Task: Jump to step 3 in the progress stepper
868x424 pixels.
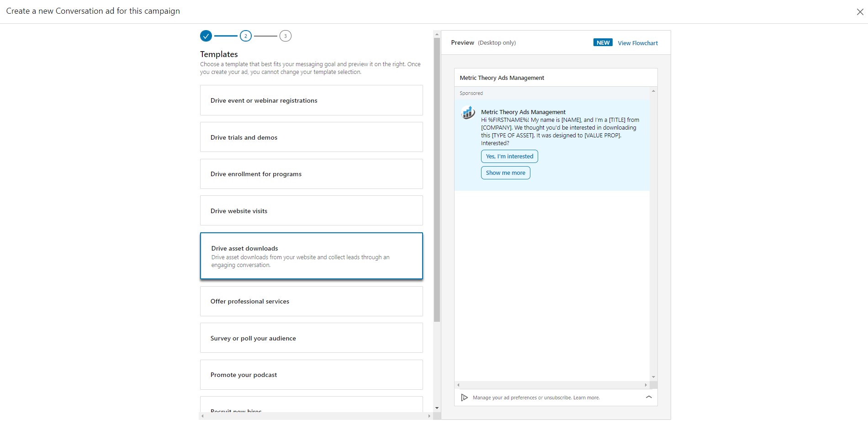Action: 286,36
